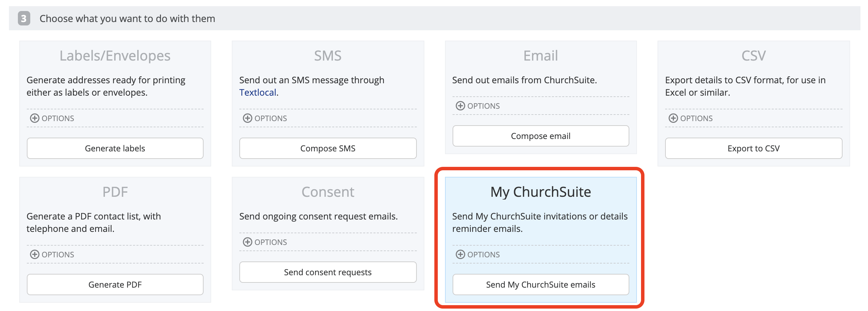Click the plus icon beside Options under Labels/Envelopes
The height and width of the screenshot is (311, 868).
[x=35, y=118]
